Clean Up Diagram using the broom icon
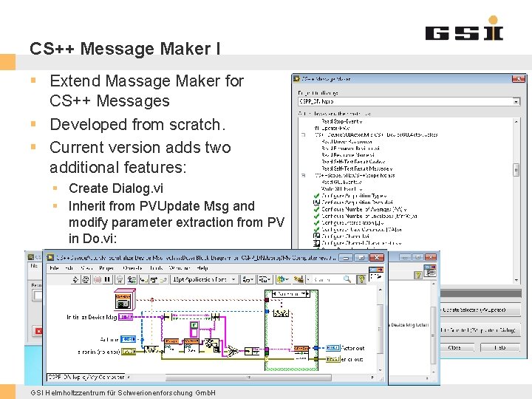The image size is (532, 399). click(x=299, y=279)
